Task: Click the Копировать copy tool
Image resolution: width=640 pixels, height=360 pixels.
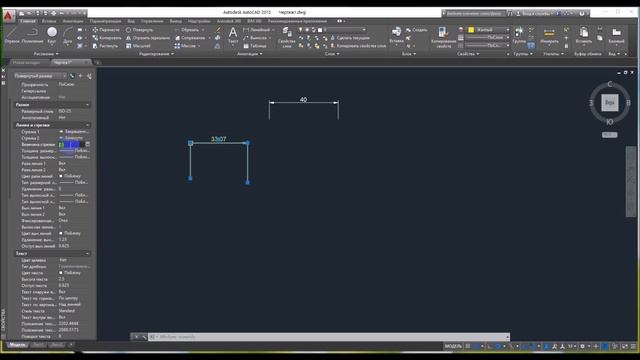Action: click(107, 38)
